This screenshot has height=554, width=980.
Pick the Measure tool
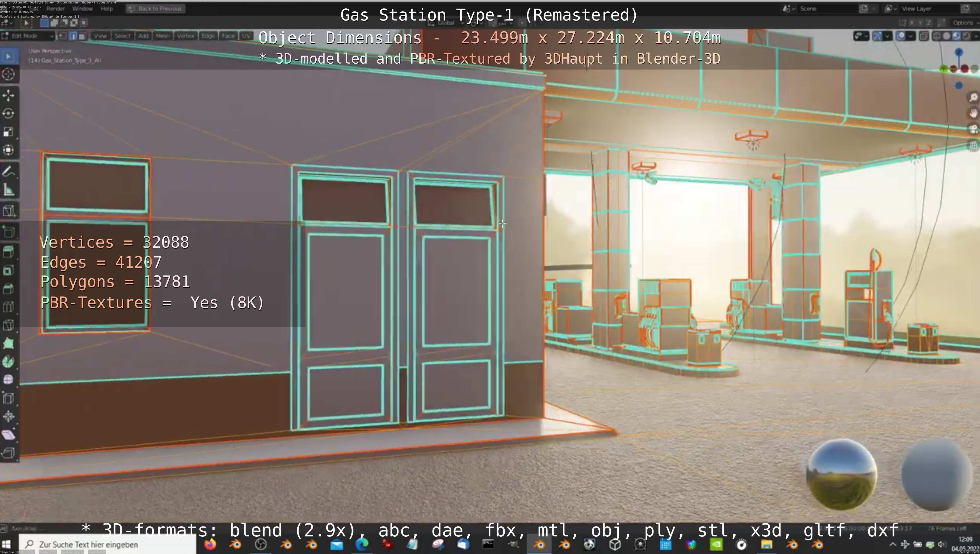tap(8, 190)
